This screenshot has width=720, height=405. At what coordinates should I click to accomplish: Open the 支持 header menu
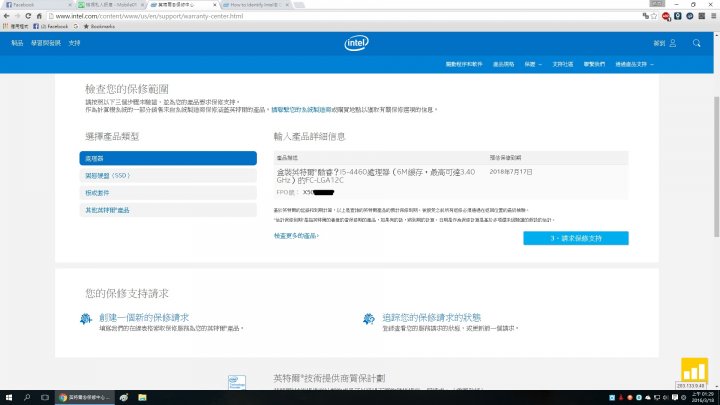[x=74, y=43]
